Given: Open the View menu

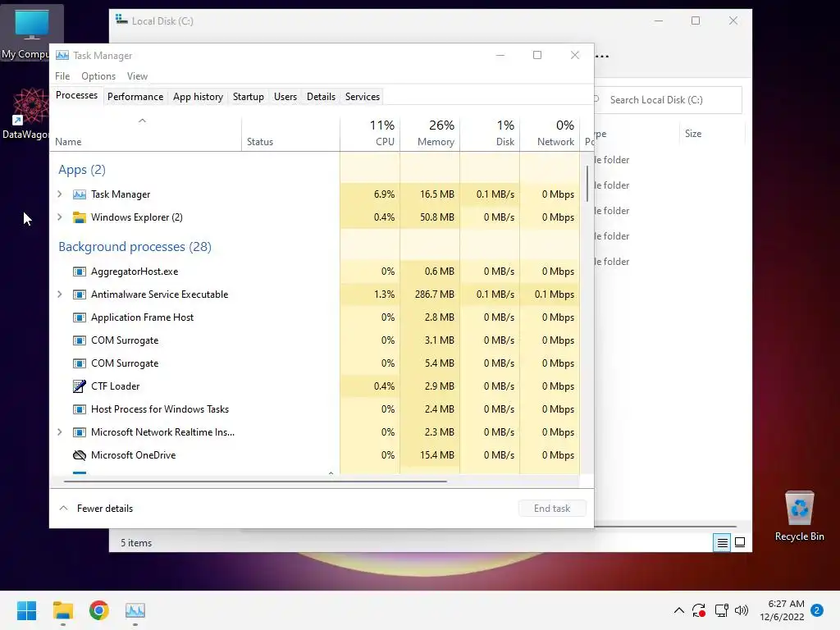Looking at the screenshot, I should click(x=137, y=76).
